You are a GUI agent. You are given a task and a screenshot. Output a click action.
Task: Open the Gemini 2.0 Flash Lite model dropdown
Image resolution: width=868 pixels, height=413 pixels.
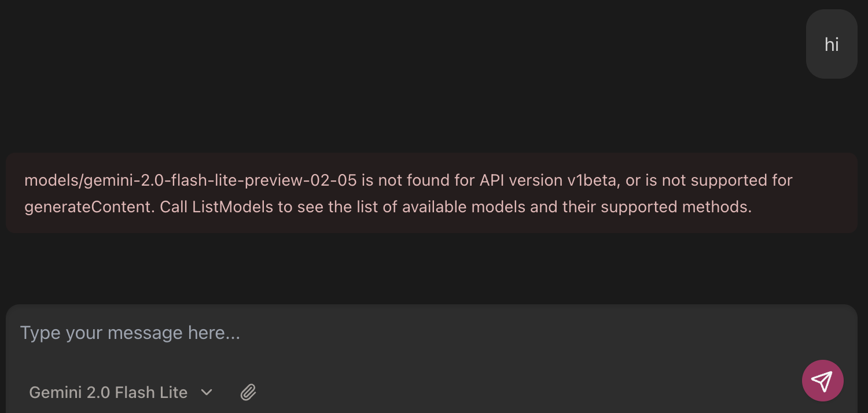108,393
